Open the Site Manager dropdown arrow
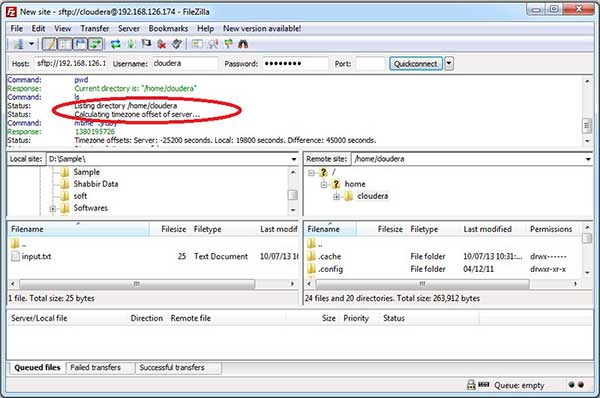The image size is (600, 398). pyautogui.click(x=32, y=44)
